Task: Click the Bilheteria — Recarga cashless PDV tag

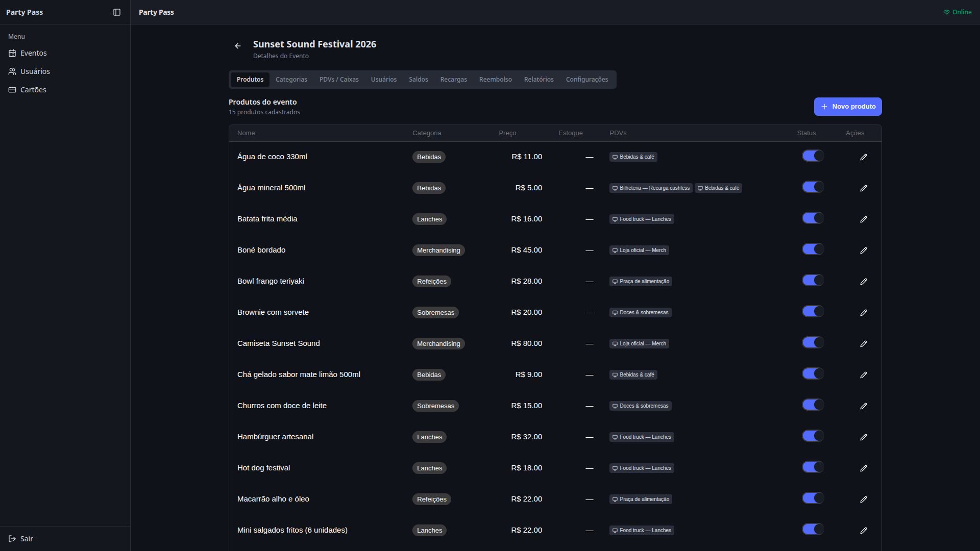Action: point(651,188)
